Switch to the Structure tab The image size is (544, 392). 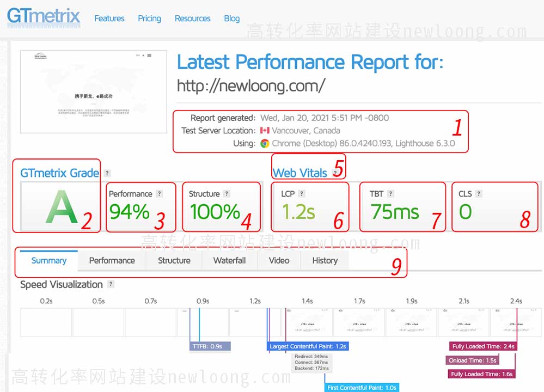click(174, 261)
